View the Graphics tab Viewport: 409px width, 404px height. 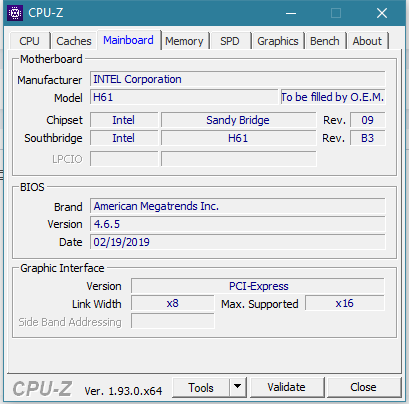278,41
